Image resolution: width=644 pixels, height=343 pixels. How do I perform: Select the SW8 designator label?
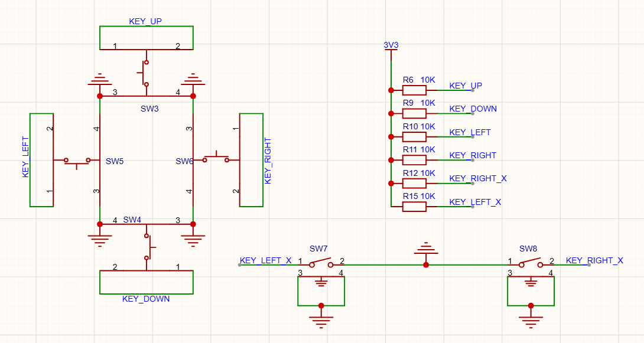coord(528,249)
